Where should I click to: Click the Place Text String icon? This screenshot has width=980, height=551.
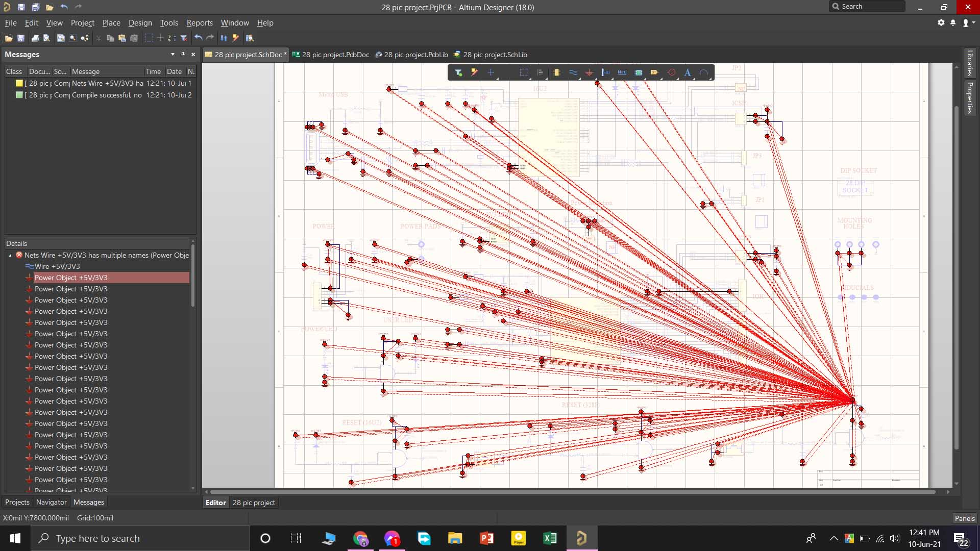(x=687, y=72)
